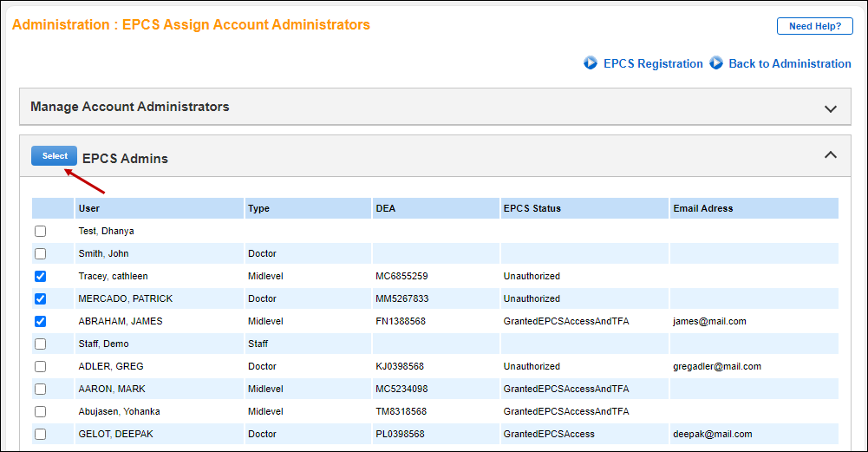The width and height of the screenshot is (868, 452).
Task: Uncheck the box for Tracey, cathleen
Action: tap(41, 277)
